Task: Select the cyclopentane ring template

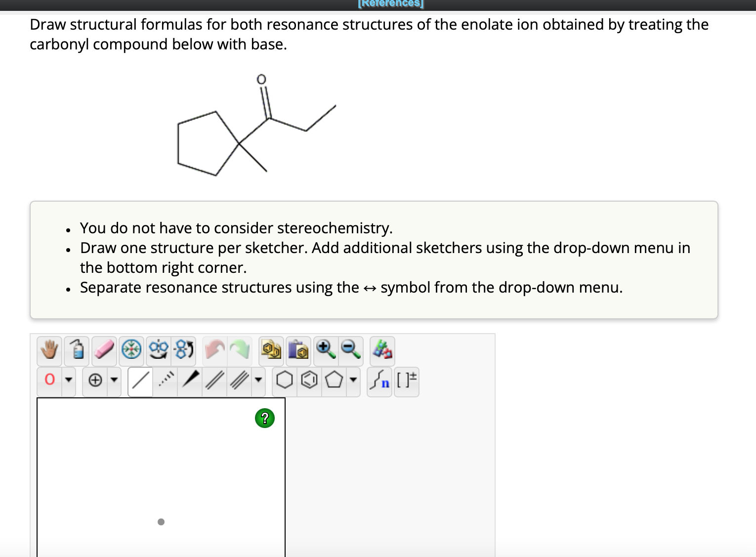Action: 334,381
